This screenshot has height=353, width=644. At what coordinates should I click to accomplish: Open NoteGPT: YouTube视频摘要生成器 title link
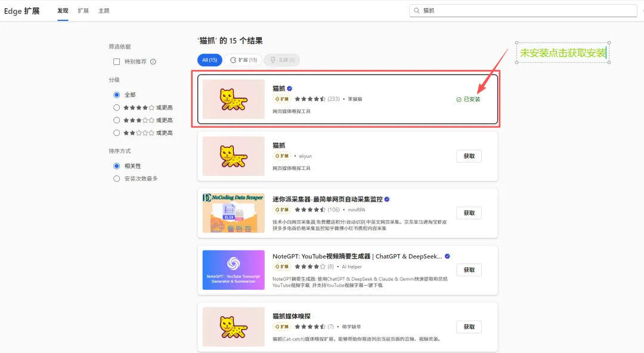[357, 256]
